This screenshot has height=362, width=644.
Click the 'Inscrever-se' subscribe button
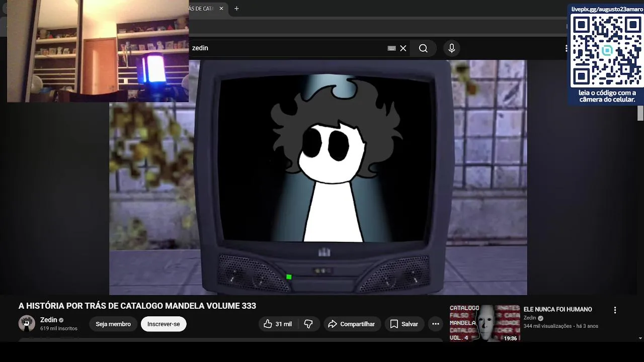[164, 324]
